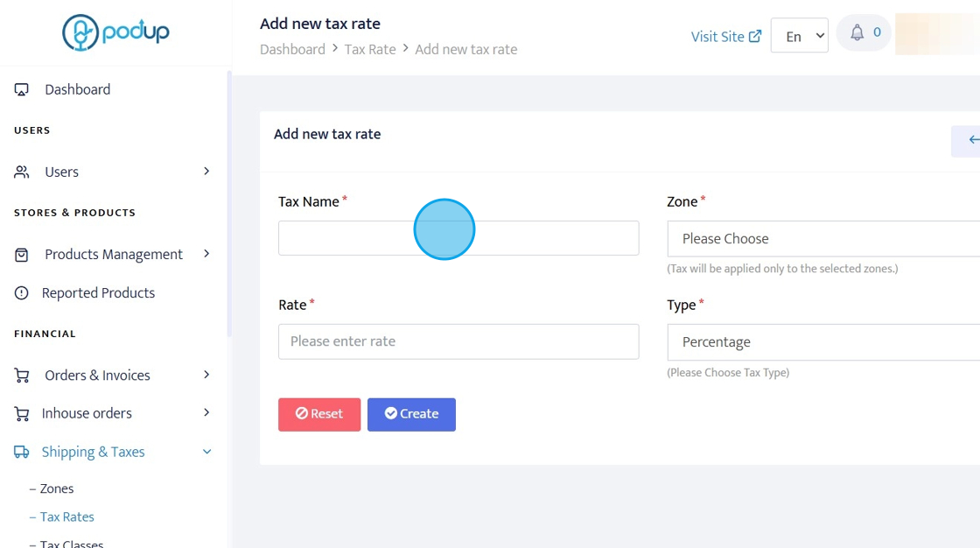This screenshot has height=548, width=980.
Task: Click the red Reset button
Action: click(319, 414)
